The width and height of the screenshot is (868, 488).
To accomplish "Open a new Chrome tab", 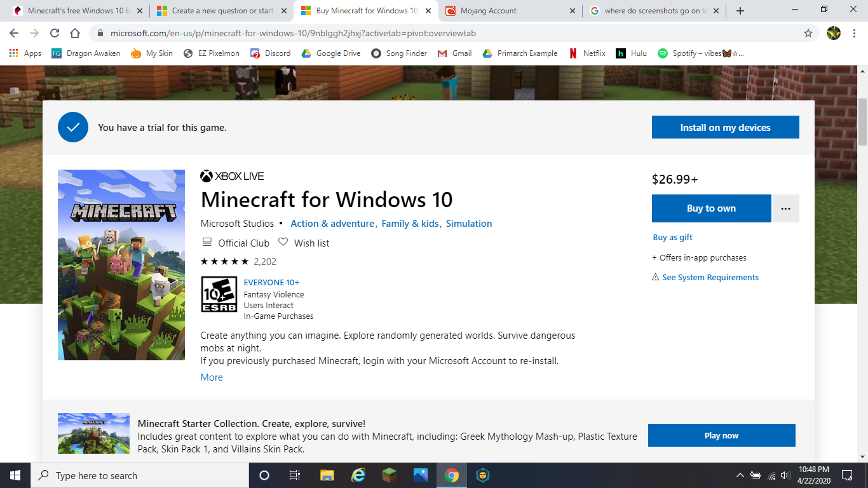I will [x=740, y=11].
